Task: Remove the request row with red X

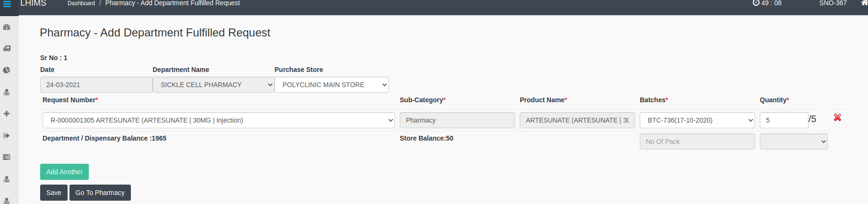Action: [837, 117]
